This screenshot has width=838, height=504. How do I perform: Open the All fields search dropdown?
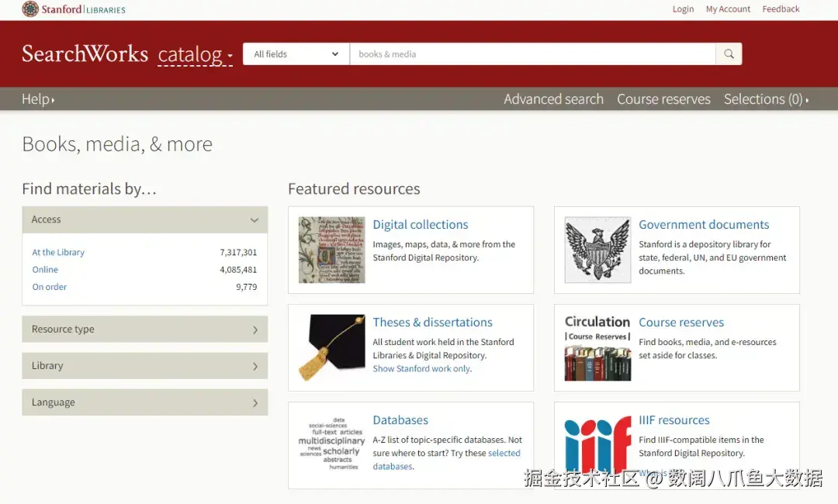[x=296, y=54]
